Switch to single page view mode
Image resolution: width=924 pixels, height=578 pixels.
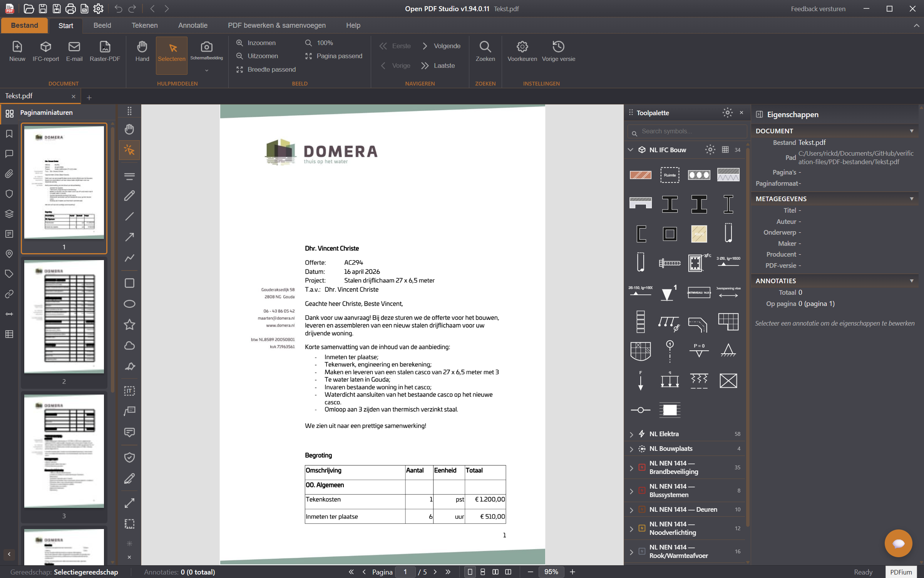(x=470, y=572)
